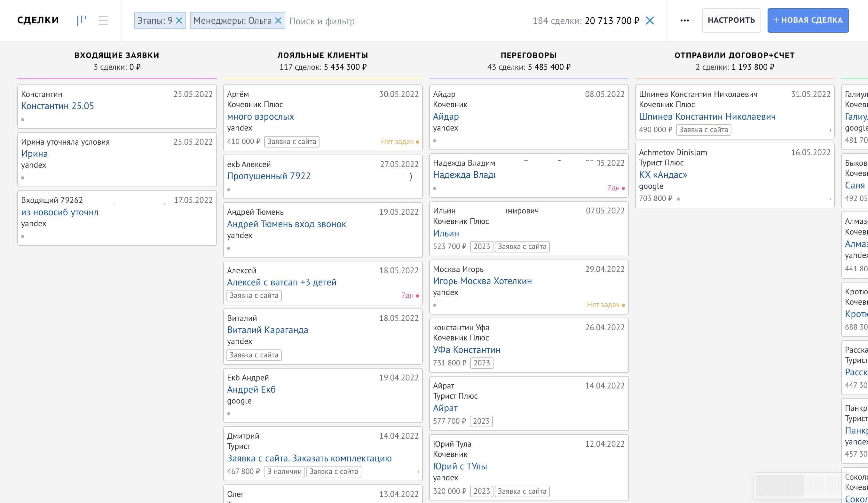
Task: Open deal много взрослых
Action: tap(260, 117)
